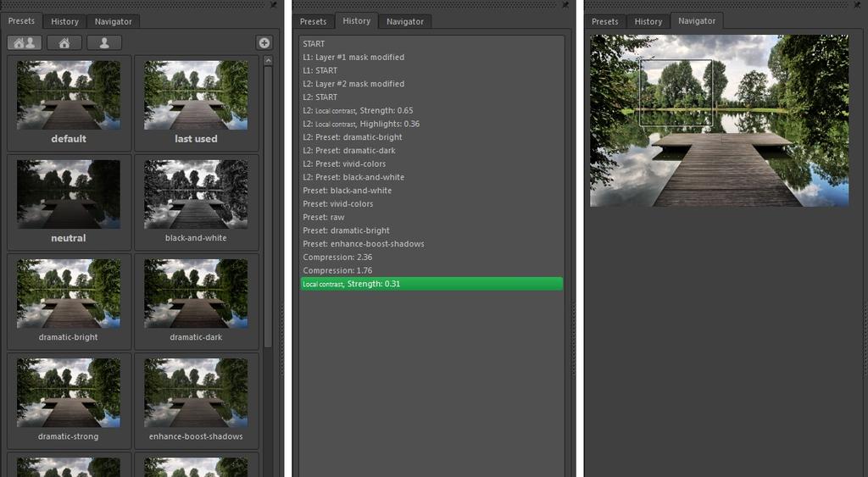Select the 'Compression: 2.36' history entry
The image size is (868, 477).
[431, 257]
